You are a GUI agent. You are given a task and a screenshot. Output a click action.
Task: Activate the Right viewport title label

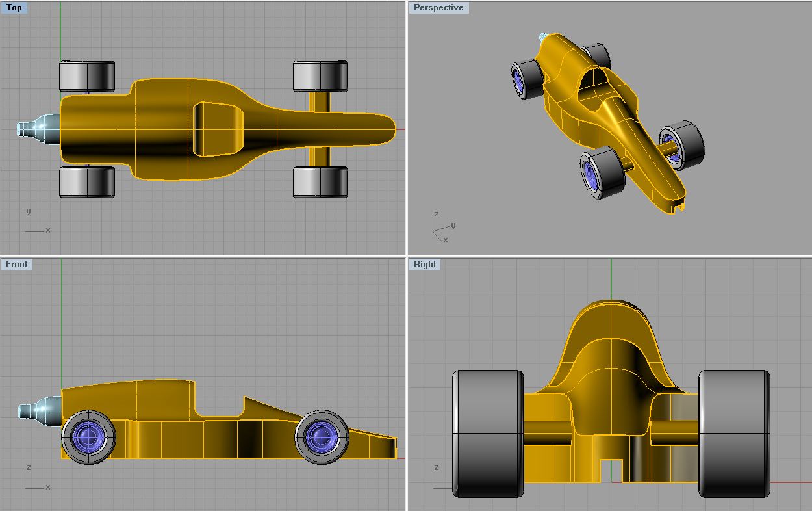pos(425,264)
